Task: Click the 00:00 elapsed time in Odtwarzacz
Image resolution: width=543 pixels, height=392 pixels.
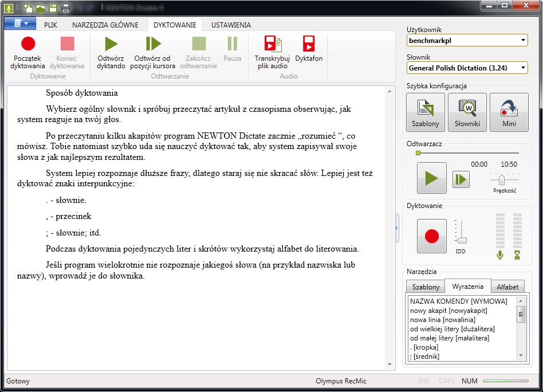Action: tap(479, 164)
